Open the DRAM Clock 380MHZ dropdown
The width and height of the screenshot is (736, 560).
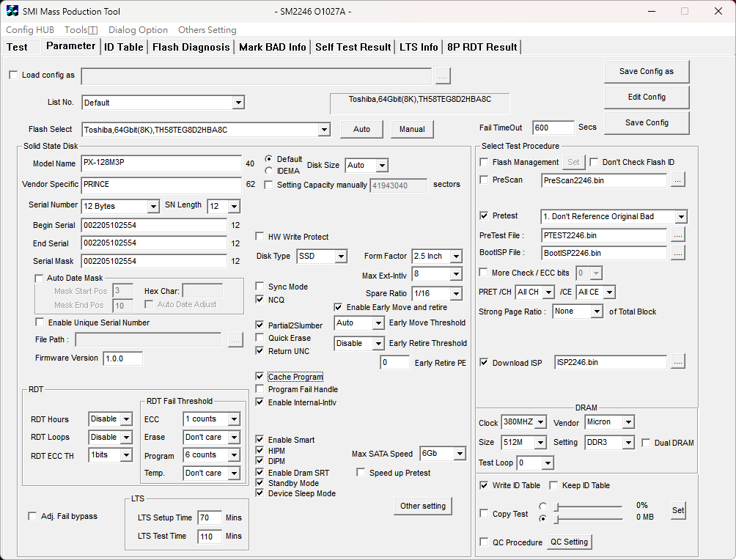(x=541, y=422)
